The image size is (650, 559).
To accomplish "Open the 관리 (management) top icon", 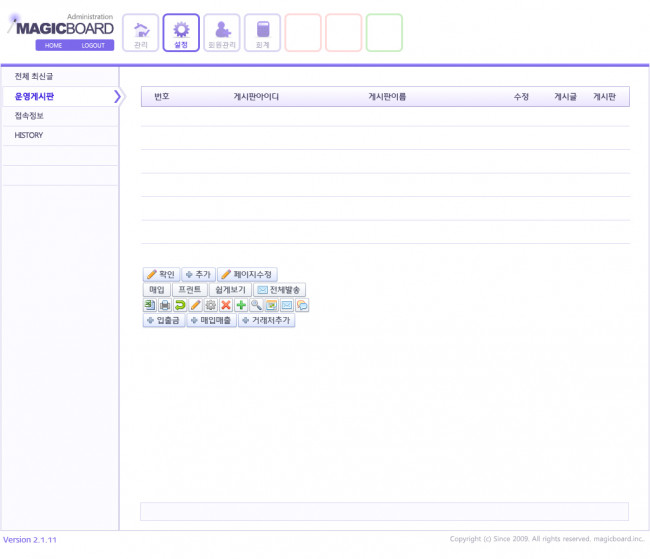I will coord(140,32).
